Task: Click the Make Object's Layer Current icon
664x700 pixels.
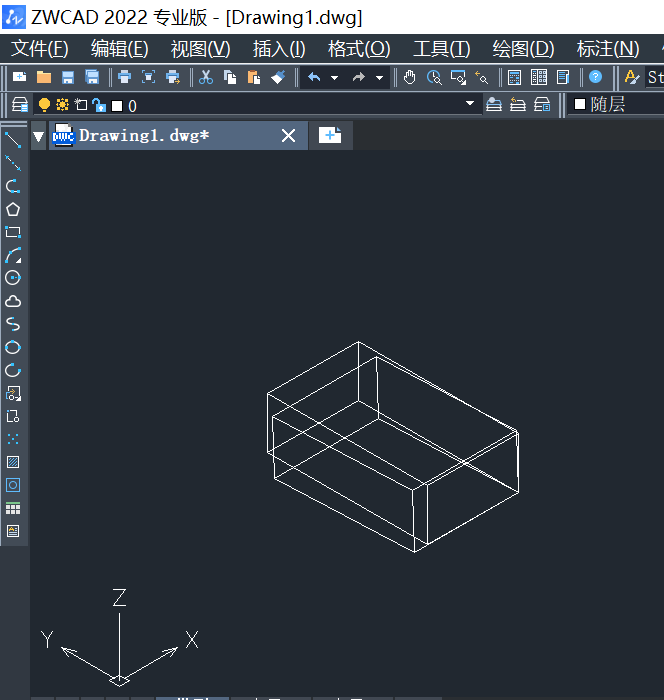Action: click(493, 105)
